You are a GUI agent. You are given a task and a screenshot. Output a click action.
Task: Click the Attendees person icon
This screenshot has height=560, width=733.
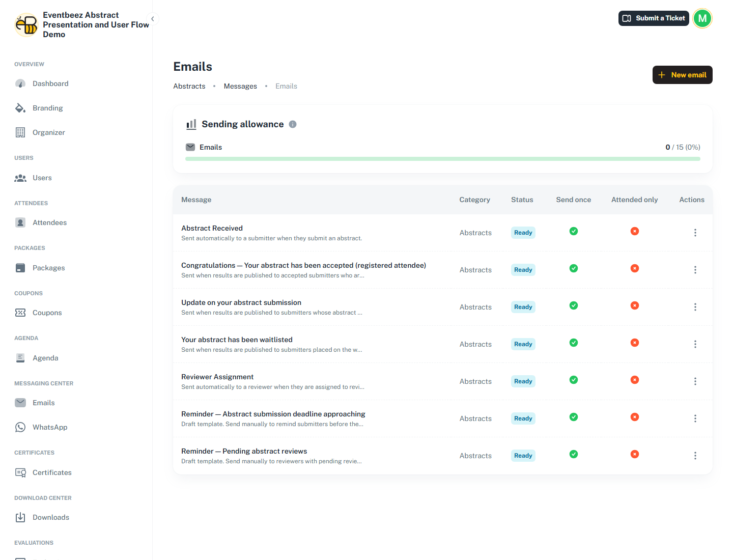click(x=20, y=222)
